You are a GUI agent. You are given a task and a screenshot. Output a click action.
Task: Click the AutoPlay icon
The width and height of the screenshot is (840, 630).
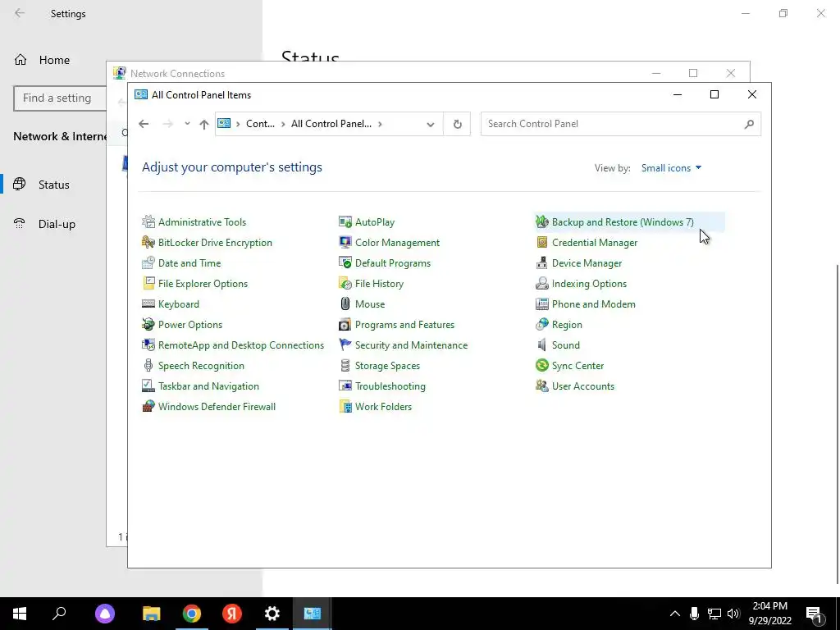[x=345, y=221]
